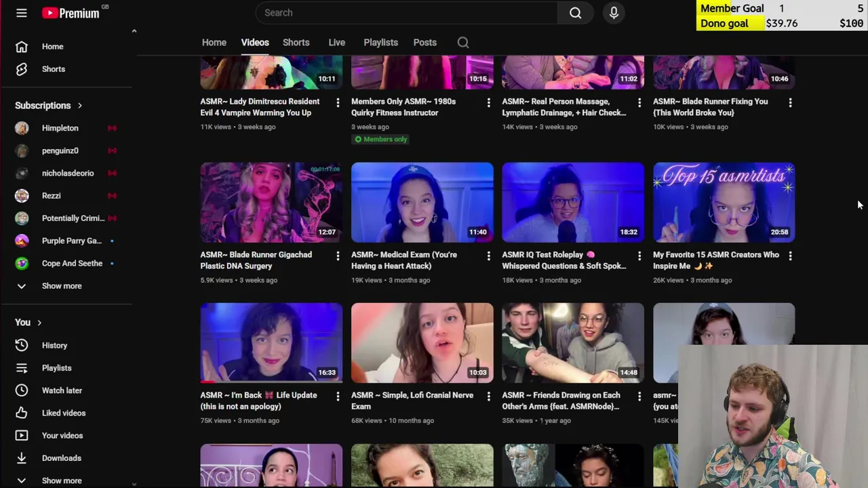The height and width of the screenshot is (488, 868).
Task: Search within channel magnifier icon
Action: click(463, 43)
